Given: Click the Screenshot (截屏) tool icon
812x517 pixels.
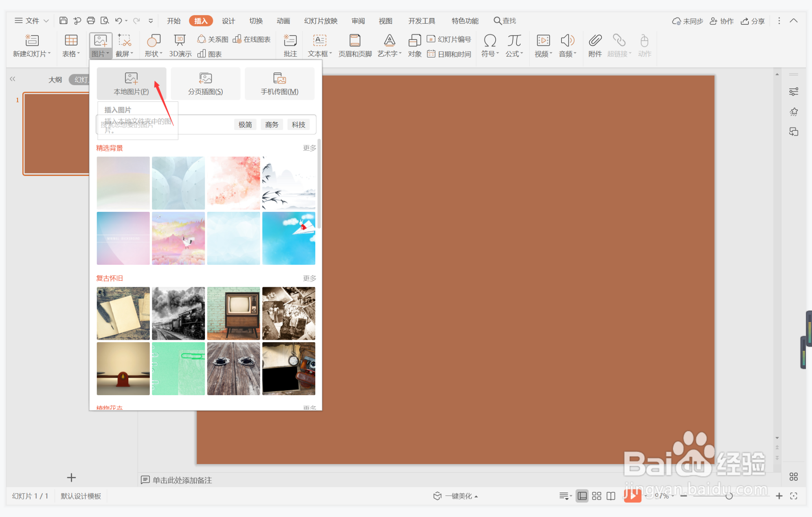Looking at the screenshot, I should [x=124, y=40].
